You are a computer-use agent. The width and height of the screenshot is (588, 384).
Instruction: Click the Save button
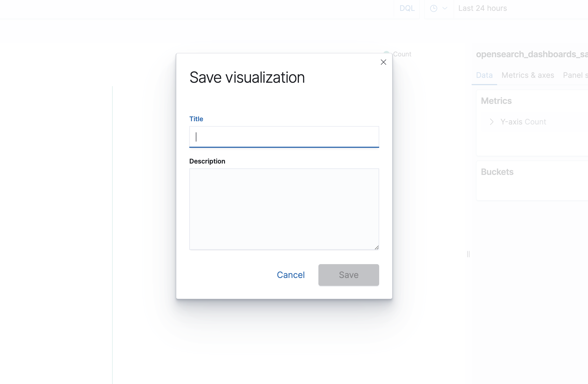click(349, 275)
